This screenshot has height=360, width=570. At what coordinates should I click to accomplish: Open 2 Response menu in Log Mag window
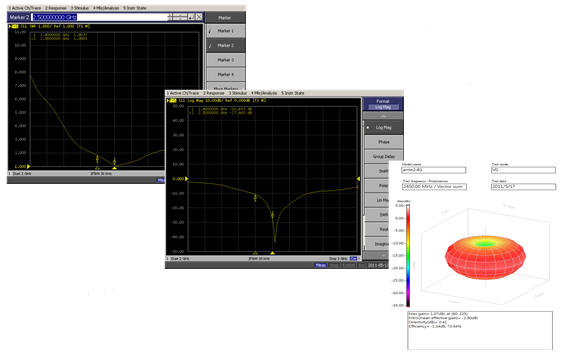(213, 93)
